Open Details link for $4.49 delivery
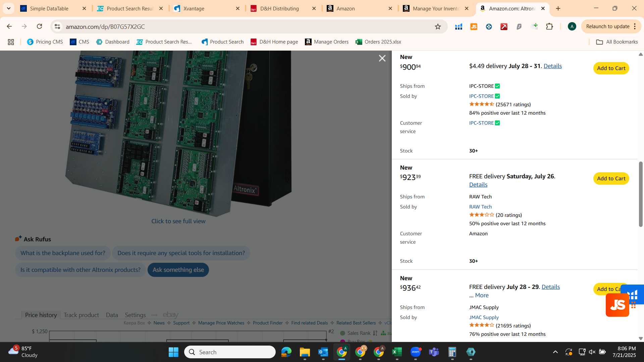 552,66
